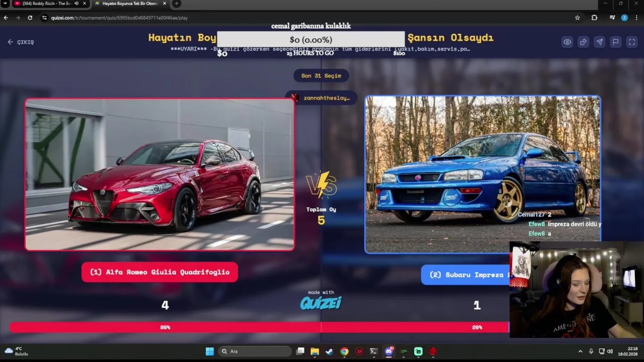The width and height of the screenshot is (644, 362).
Task: Bookmark this page with the star
Action: click(x=577, y=18)
